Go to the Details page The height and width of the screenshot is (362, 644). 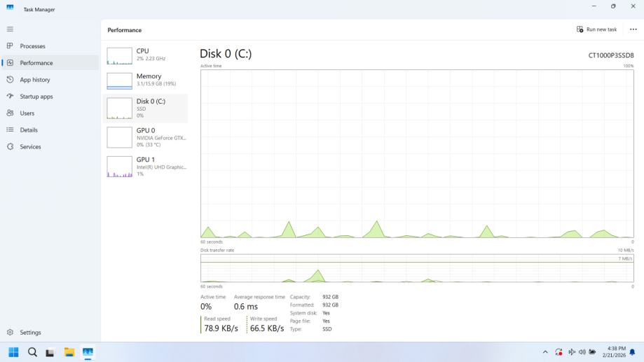pyautogui.click(x=29, y=130)
